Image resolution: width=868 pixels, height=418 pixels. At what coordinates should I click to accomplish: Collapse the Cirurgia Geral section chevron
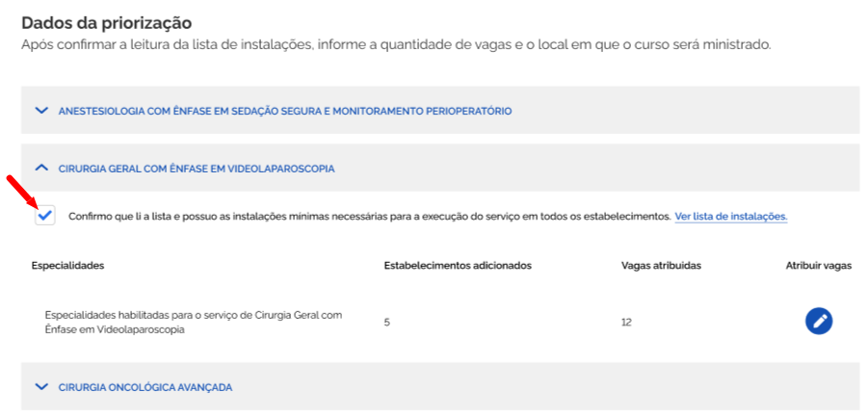pos(41,168)
